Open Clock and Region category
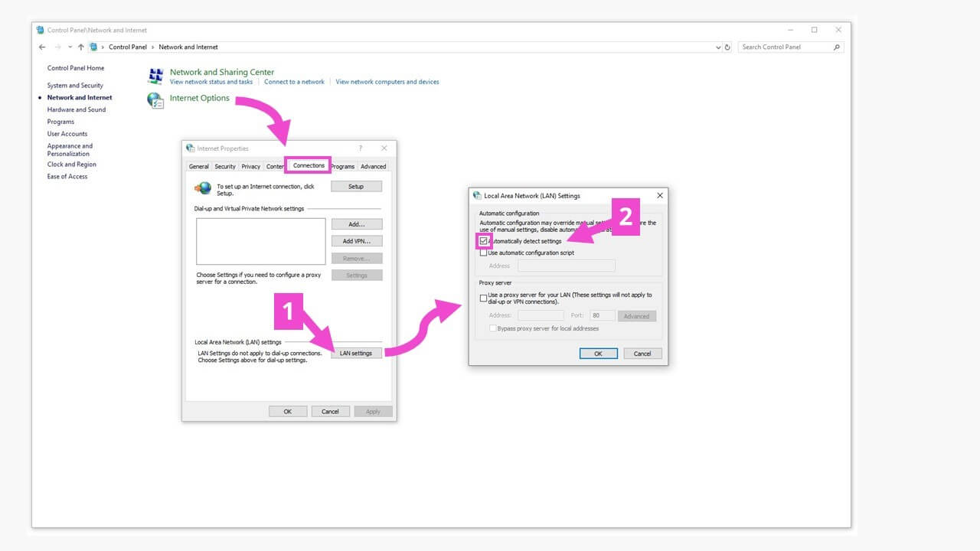 (x=72, y=165)
